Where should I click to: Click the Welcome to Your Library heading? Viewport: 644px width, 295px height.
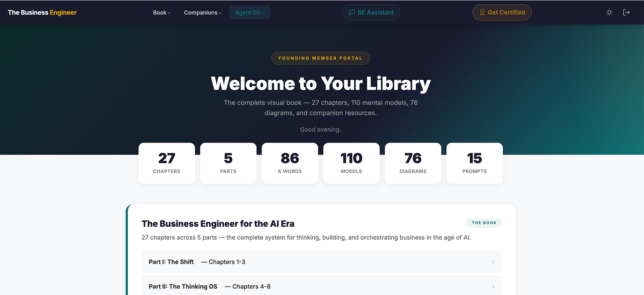point(321,83)
